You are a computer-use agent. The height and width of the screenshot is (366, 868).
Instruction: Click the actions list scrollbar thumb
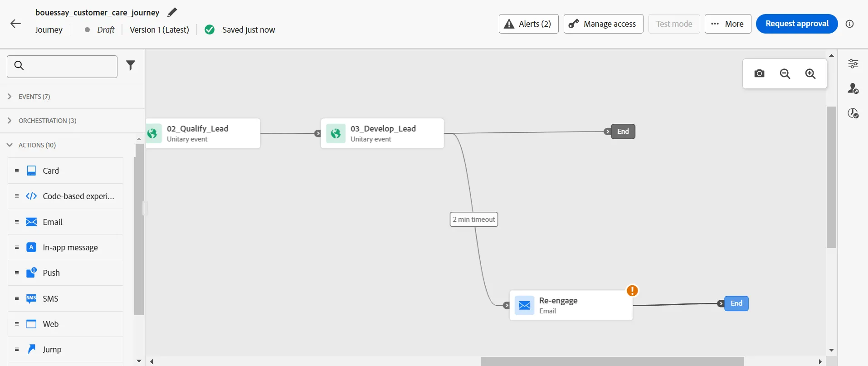point(139,229)
